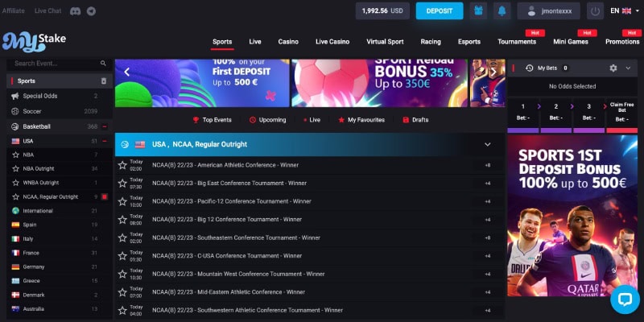The width and height of the screenshot is (644, 322).
Task: Clear the Sports list with trash icon
Action: (x=104, y=81)
